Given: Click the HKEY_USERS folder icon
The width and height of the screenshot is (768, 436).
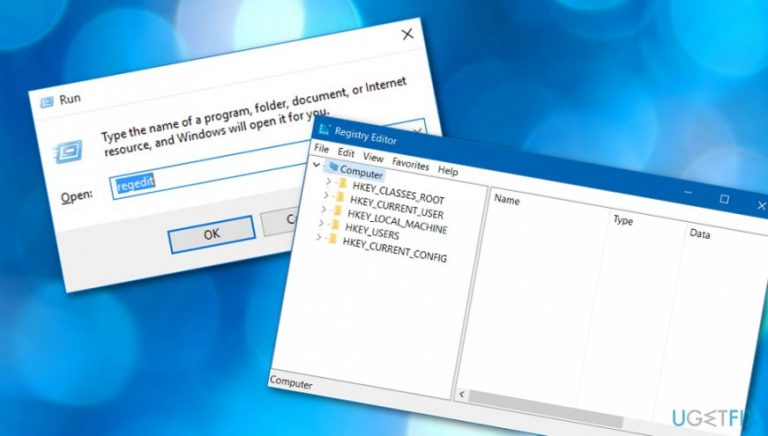Looking at the screenshot, I should [x=335, y=225].
